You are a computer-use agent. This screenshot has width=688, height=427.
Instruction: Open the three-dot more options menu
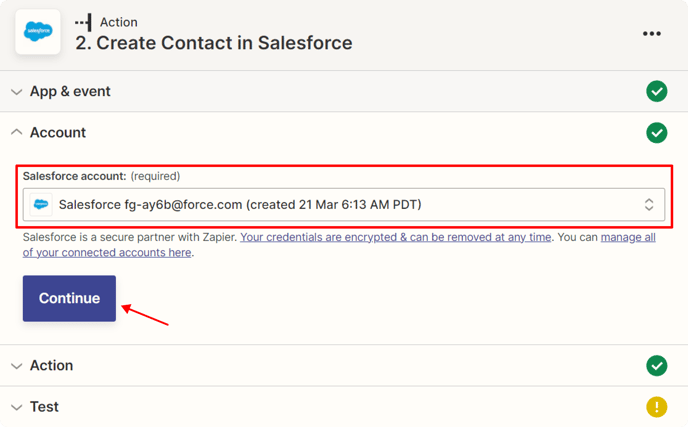[652, 33]
